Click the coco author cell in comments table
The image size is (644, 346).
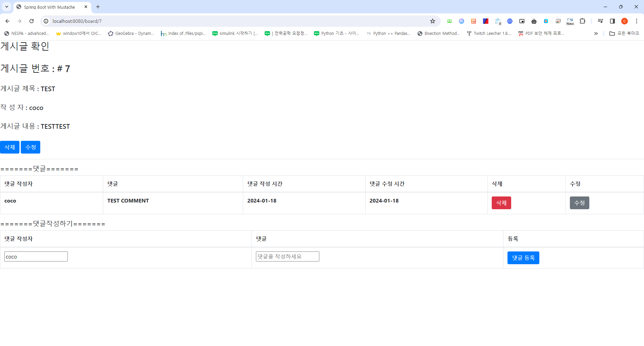[x=10, y=201]
